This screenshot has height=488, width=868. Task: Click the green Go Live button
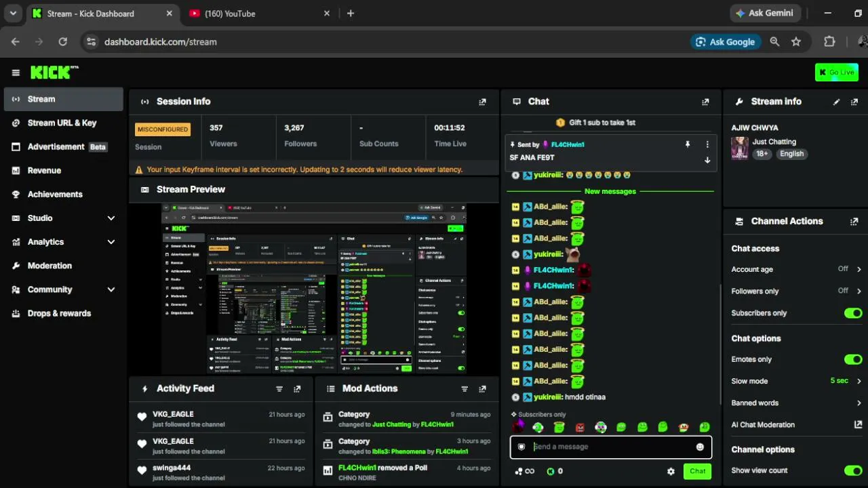[x=837, y=73]
